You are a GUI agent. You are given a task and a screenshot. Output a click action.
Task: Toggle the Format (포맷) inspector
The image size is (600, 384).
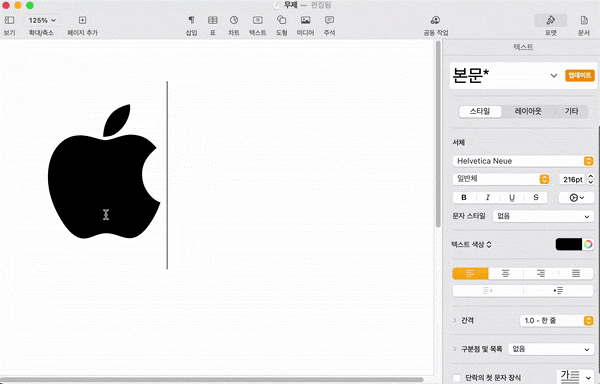coord(551,20)
